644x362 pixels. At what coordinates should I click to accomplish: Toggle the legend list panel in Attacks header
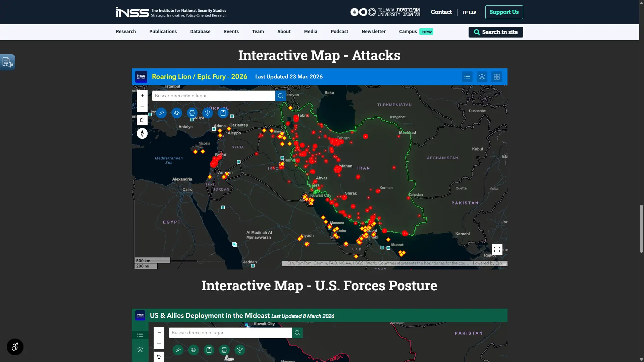pyautogui.click(x=467, y=77)
